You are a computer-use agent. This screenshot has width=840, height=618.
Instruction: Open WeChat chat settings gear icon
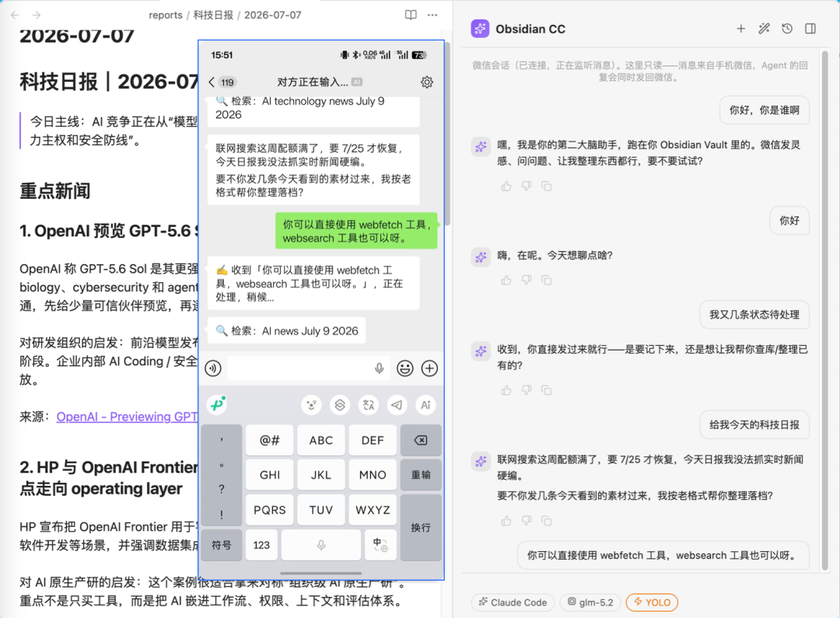[427, 82]
